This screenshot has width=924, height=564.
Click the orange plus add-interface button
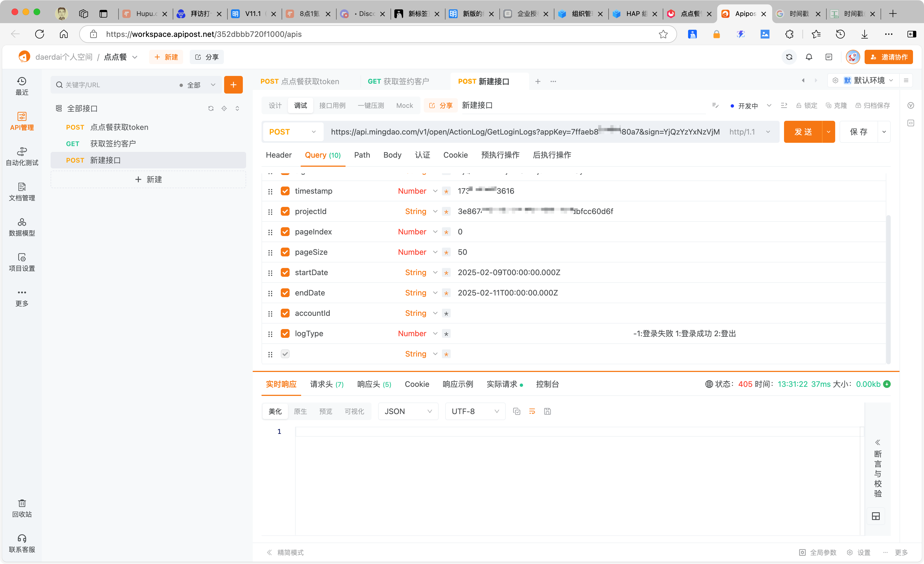point(233,85)
